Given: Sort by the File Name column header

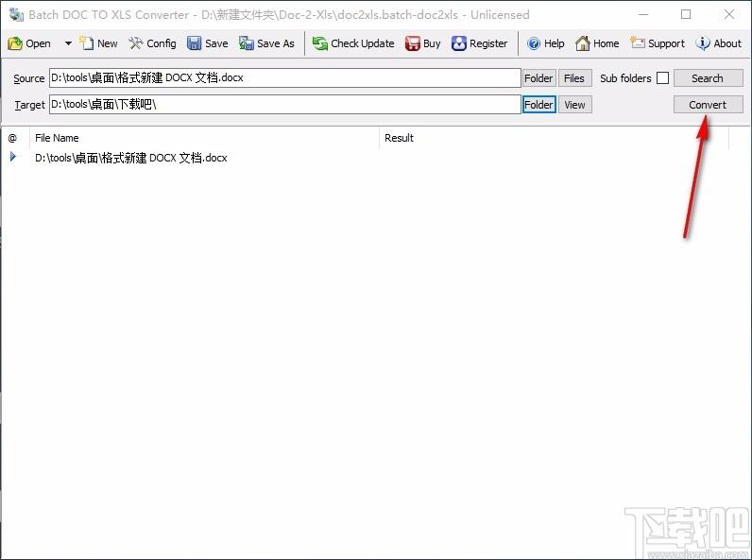Looking at the screenshot, I should point(204,138).
